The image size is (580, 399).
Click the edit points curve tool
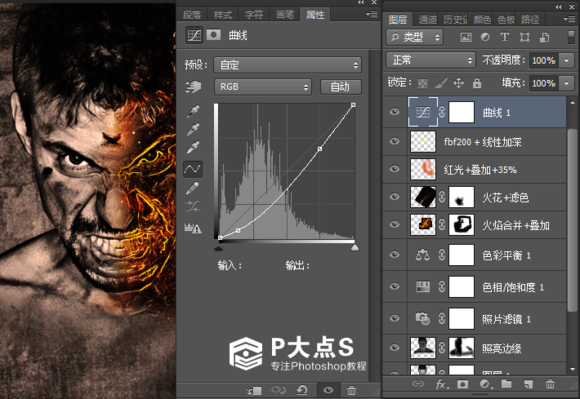pos(192,169)
